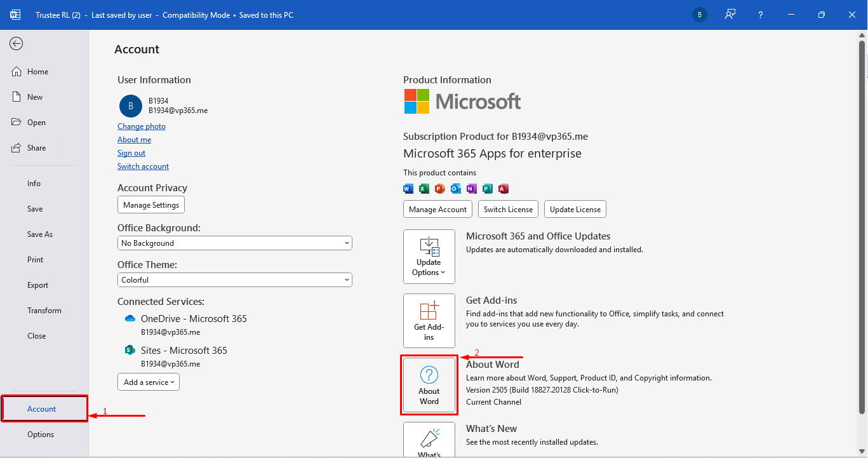Click the Sites - Microsoft 365 service

[x=184, y=351]
